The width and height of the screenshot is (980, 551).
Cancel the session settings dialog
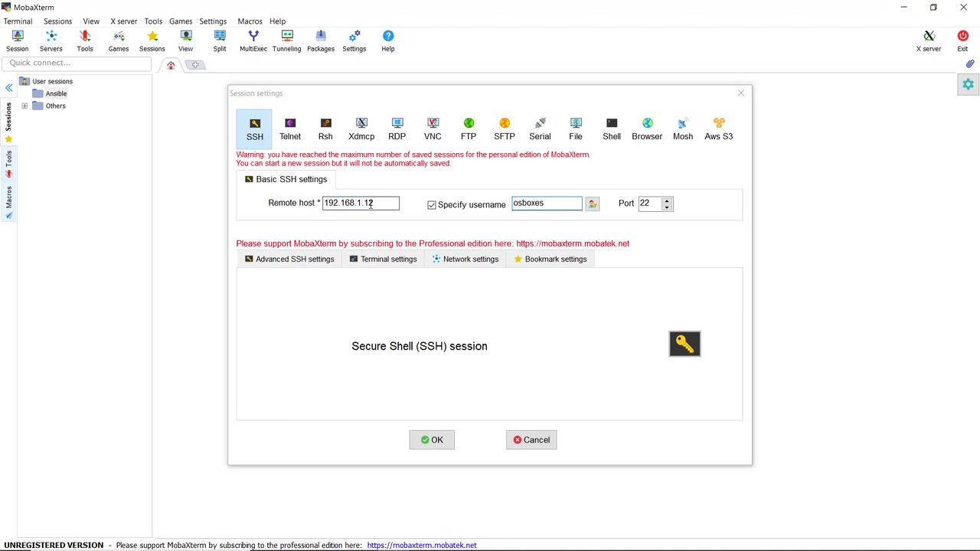pos(531,440)
